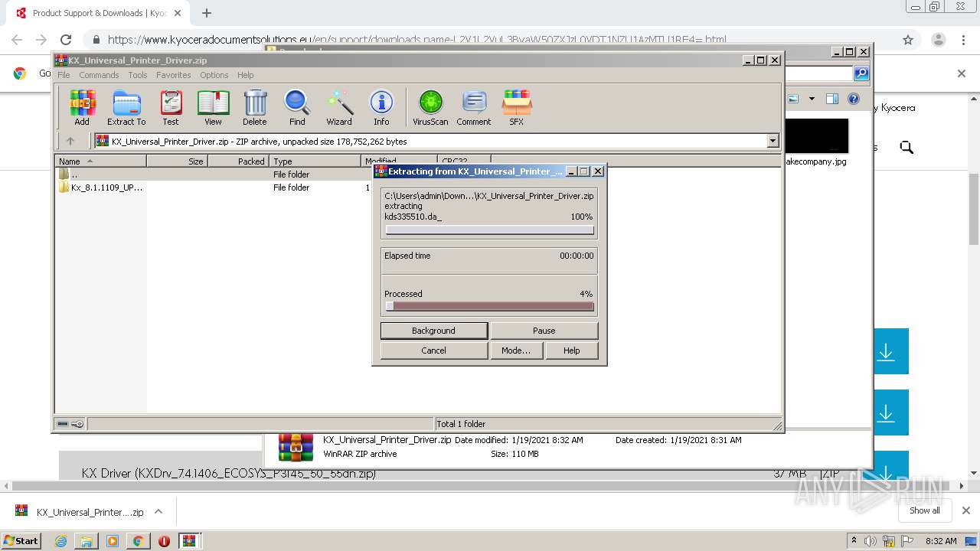The width and height of the screenshot is (980, 551).
Task: Click the Mode... button
Action: pyautogui.click(x=515, y=350)
